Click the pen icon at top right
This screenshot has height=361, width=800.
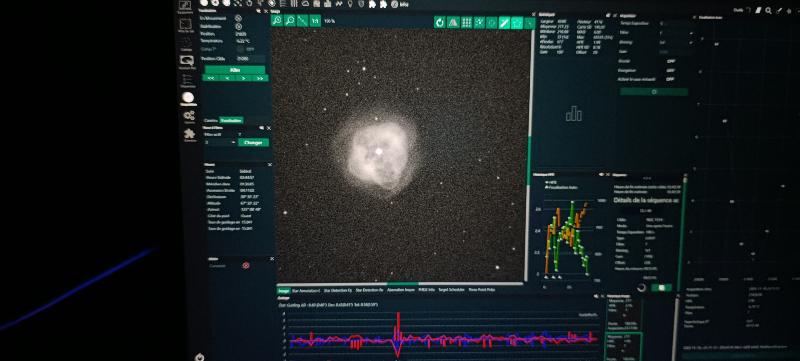click(x=779, y=10)
